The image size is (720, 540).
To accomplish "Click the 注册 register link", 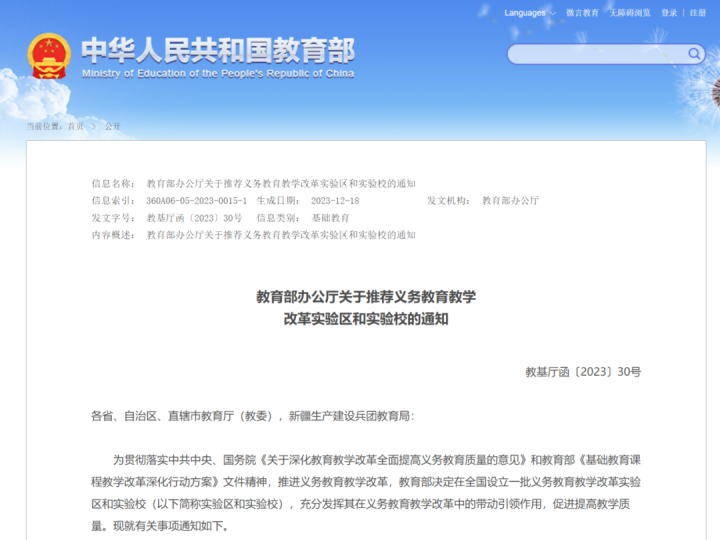I will pyautogui.click(x=698, y=13).
